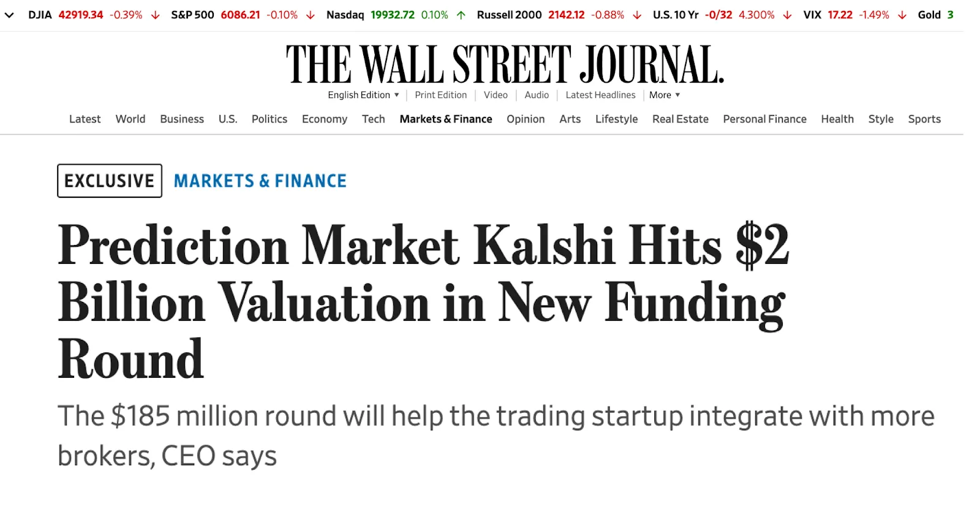
Task: Open the Video link in header
Action: pyautogui.click(x=496, y=95)
